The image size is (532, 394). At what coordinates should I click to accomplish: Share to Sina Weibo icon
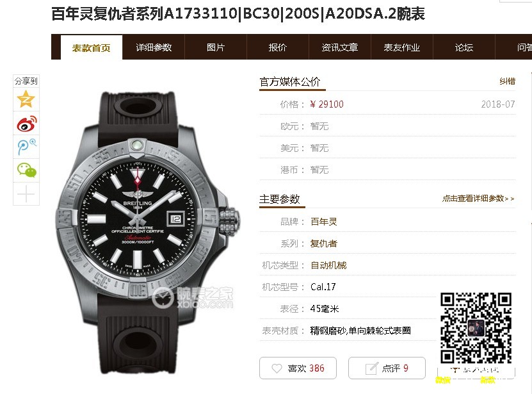(26, 123)
